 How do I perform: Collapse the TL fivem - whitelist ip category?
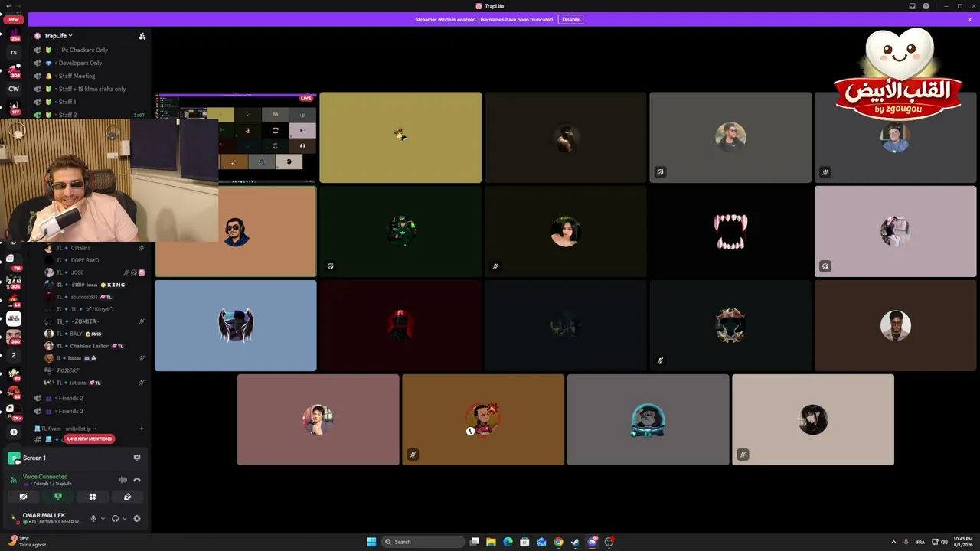click(67, 429)
